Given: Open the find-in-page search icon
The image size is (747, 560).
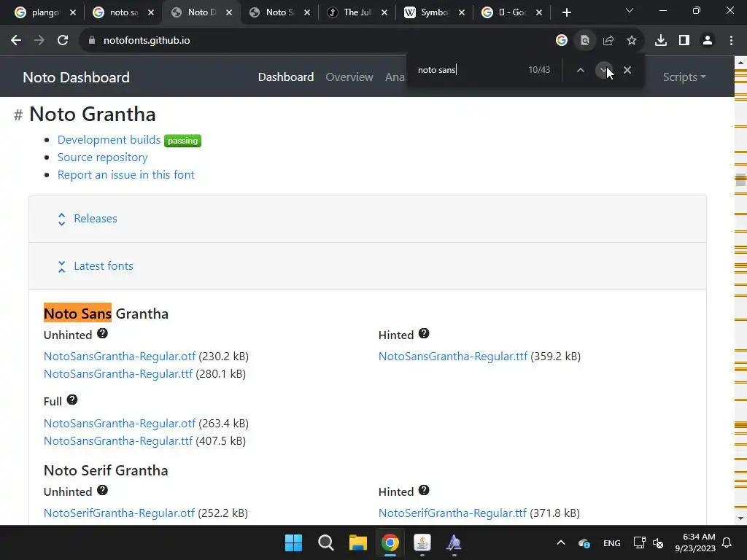Looking at the screenshot, I should tap(585, 41).
